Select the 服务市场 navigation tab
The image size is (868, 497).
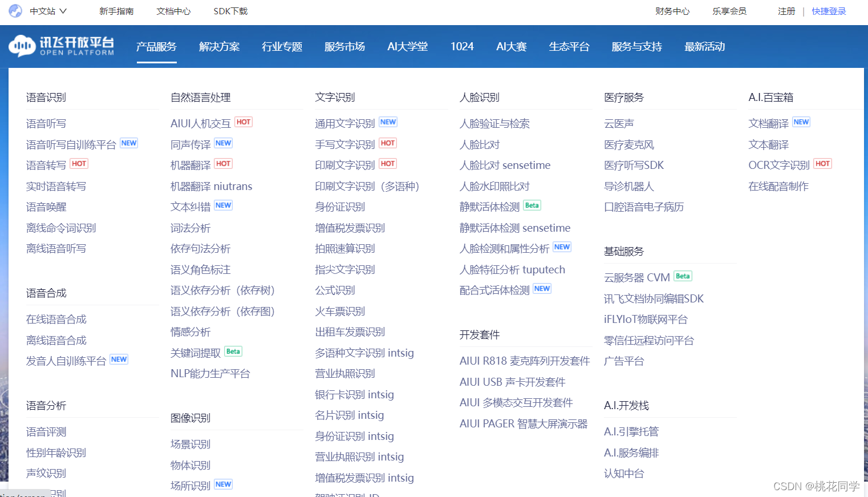coord(344,47)
